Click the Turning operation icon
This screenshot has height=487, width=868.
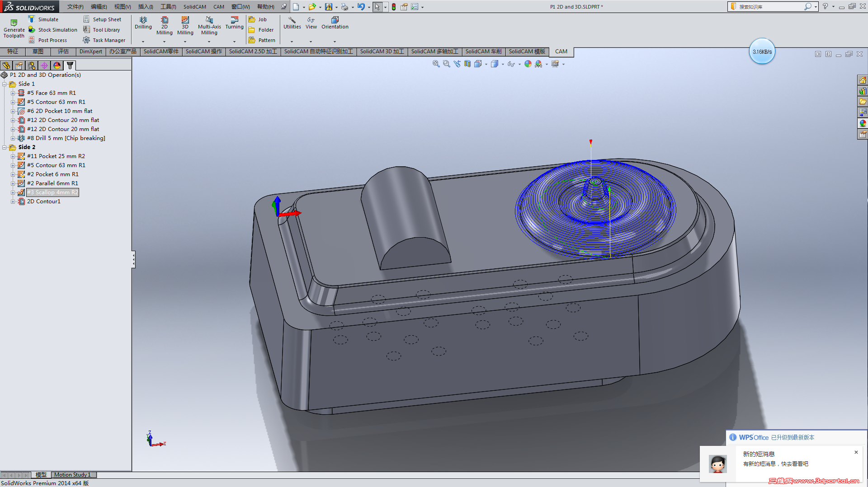pyautogui.click(x=235, y=20)
